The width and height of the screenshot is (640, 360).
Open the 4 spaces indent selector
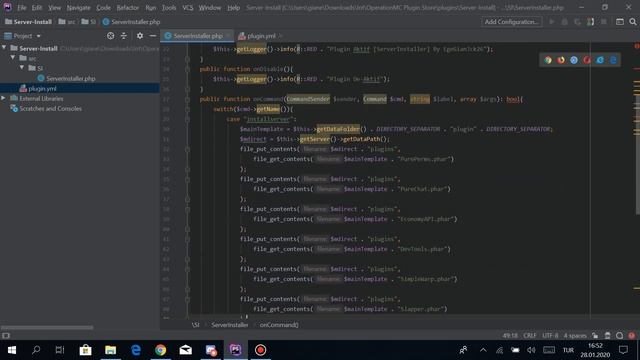coord(575,336)
